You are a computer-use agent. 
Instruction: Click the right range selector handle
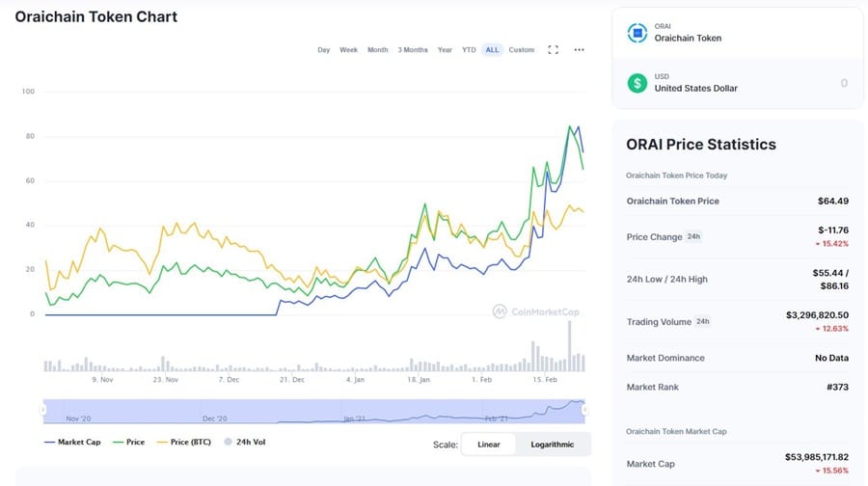584,410
